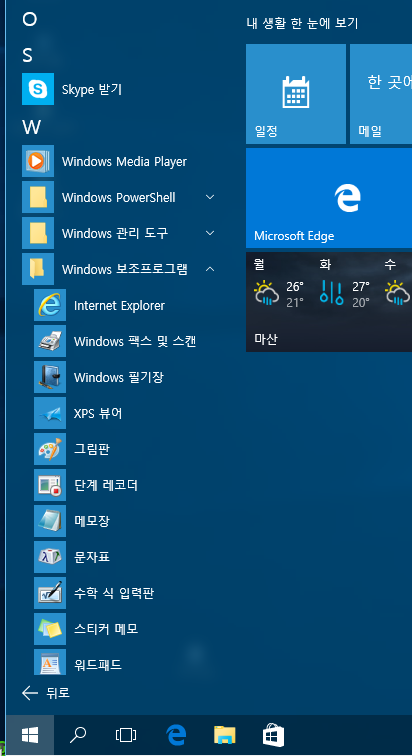Click the 스티커 메모 label

[106, 629]
